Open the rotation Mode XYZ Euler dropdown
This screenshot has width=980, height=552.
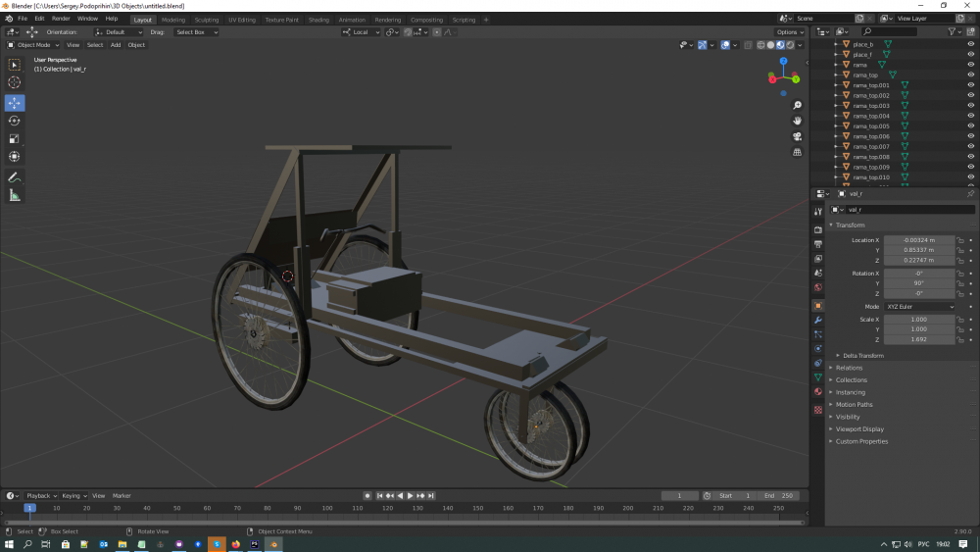click(919, 307)
